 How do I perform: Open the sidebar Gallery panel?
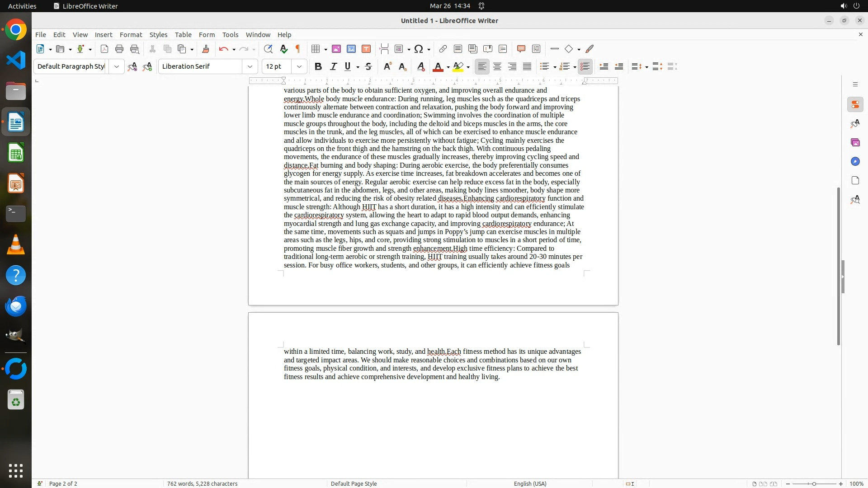pos(855,143)
